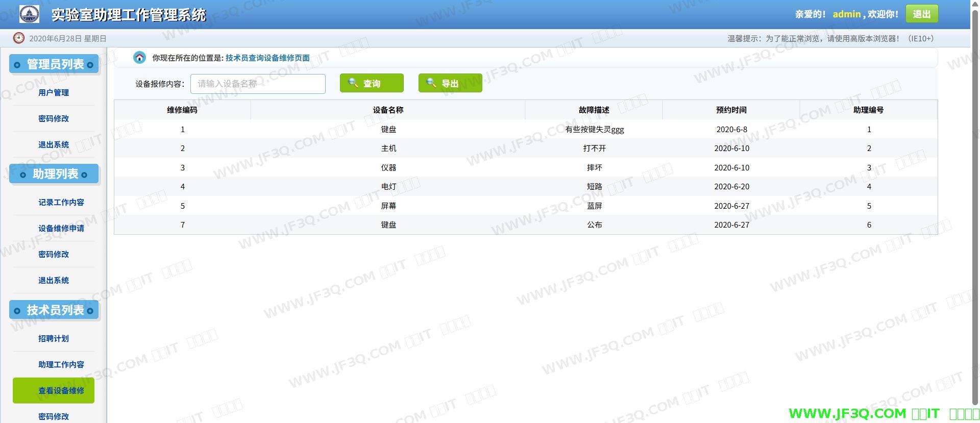This screenshot has width=980, height=423.
Task: Click the home icon in breadcrumb bar
Action: tap(139, 58)
